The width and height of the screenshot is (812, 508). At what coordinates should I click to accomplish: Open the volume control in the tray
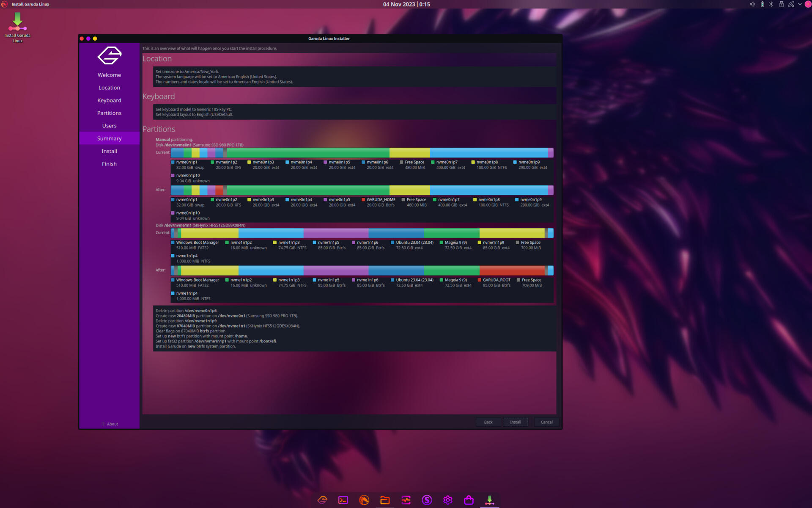(x=752, y=4)
